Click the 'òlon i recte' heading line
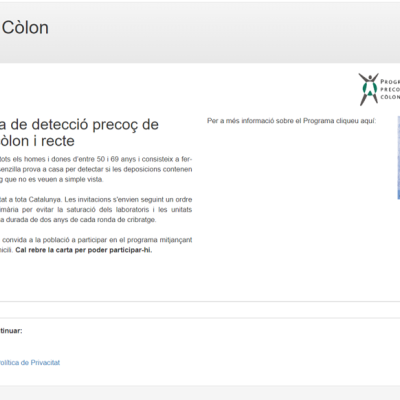 point(37,141)
